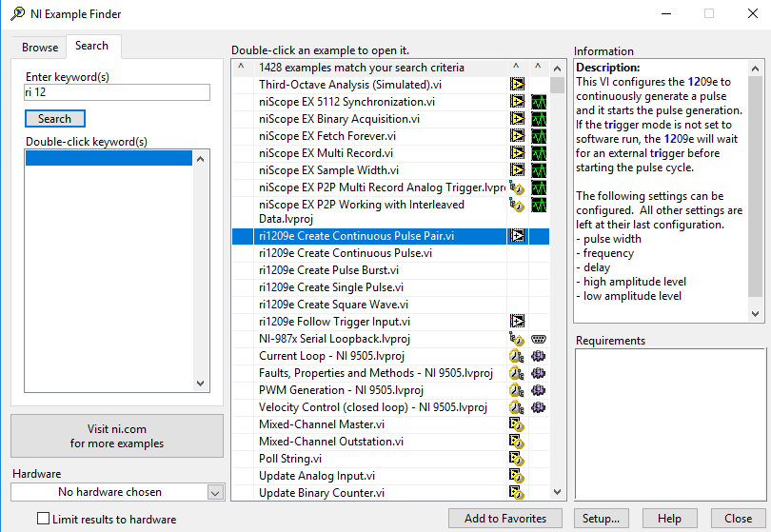
Task: Click scope hardware icon for niScope EX 5112 Synchronization.vi
Action: (x=539, y=102)
